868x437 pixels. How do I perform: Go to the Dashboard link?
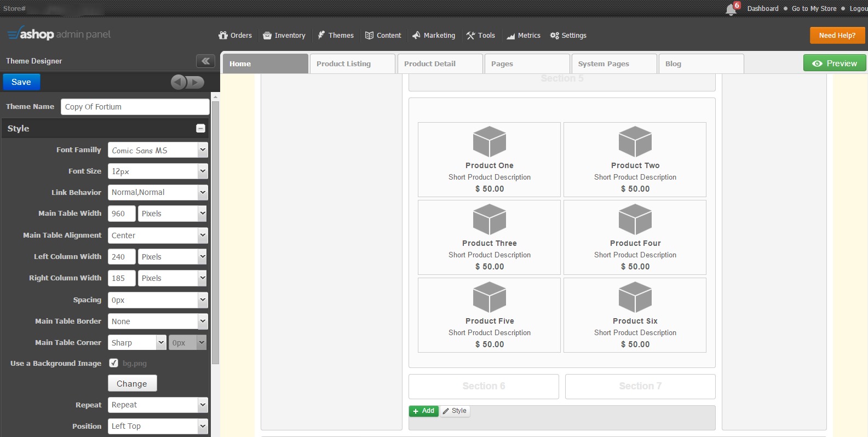[x=763, y=9]
